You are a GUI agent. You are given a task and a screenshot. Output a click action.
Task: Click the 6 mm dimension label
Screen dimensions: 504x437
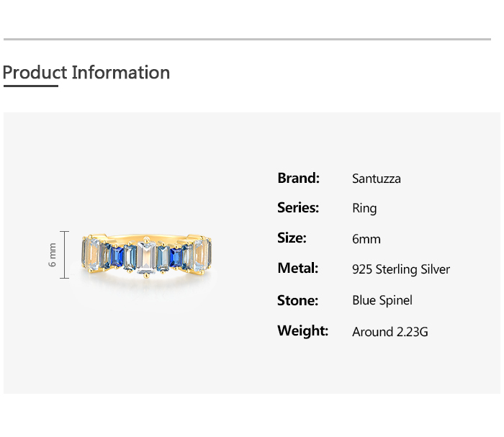(53, 255)
